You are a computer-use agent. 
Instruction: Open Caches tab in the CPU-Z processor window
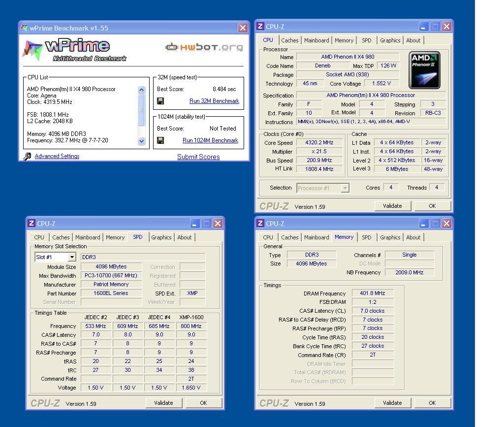pos(289,40)
